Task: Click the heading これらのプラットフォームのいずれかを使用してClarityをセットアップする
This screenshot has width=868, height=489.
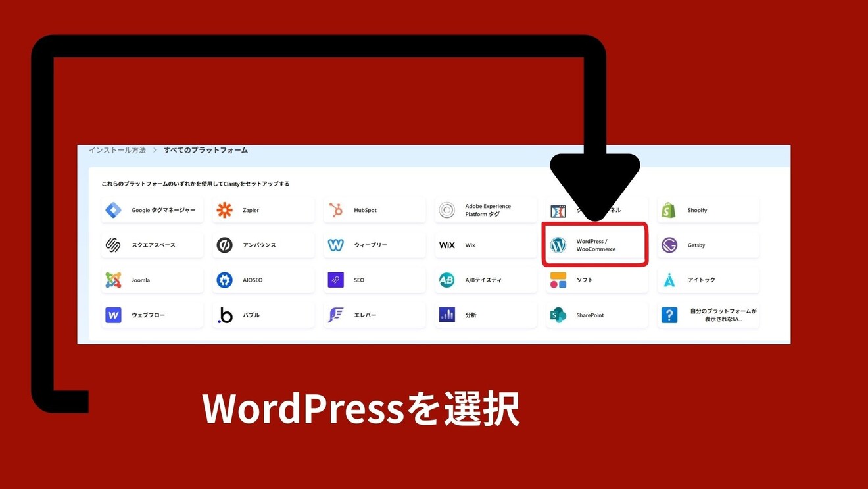Action: click(195, 184)
